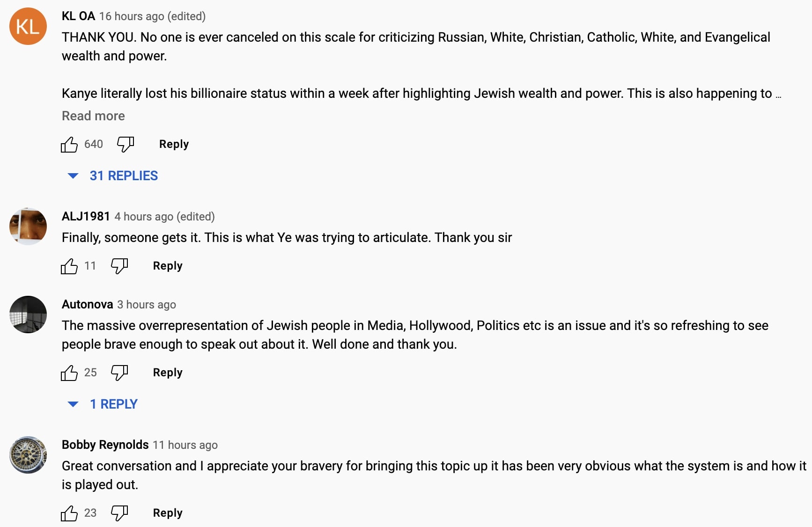
Task: Reply to KL OA's comment
Action: [x=174, y=144]
